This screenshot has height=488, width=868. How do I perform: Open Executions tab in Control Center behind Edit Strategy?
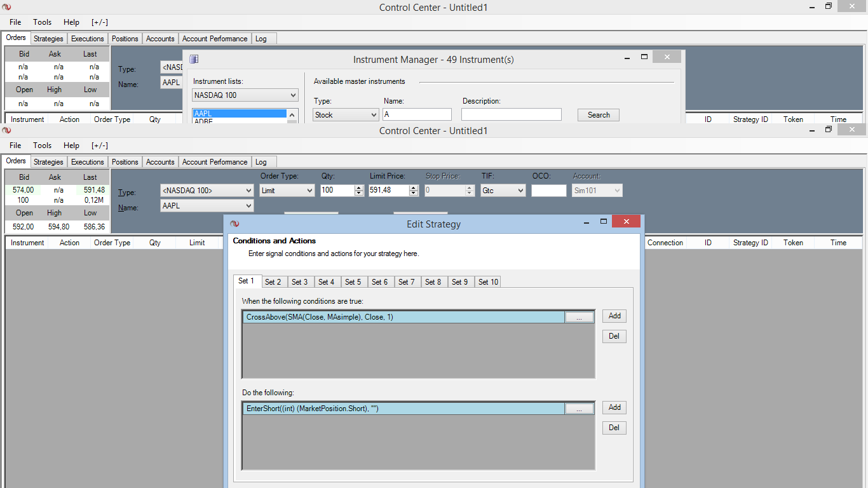[x=88, y=162]
